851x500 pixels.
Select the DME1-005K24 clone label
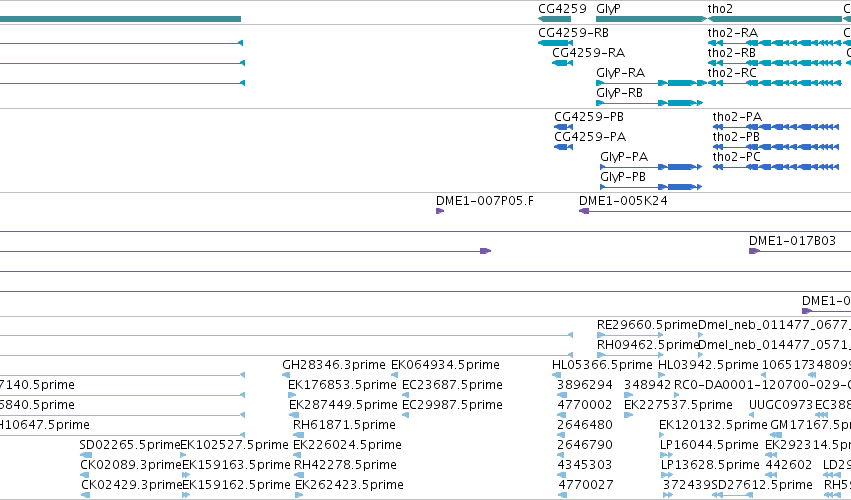coord(623,201)
